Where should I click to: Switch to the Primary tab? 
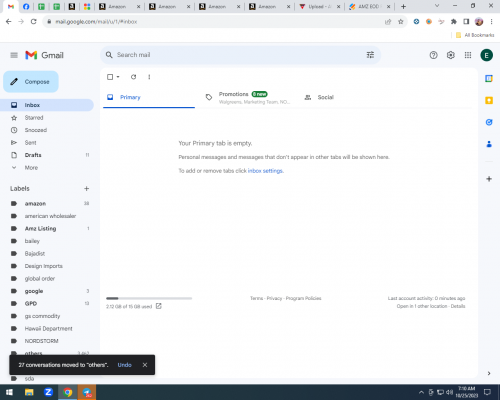tap(149, 97)
